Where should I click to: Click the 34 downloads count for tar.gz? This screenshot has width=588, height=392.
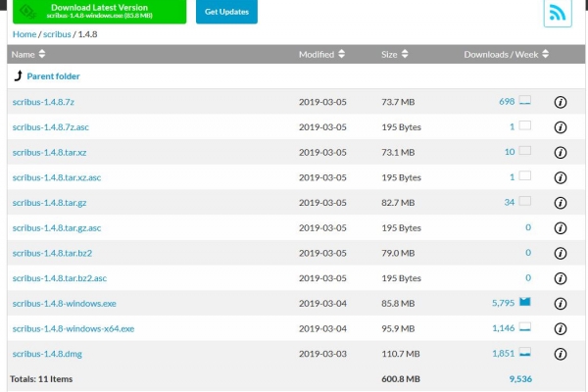pyautogui.click(x=510, y=202)
